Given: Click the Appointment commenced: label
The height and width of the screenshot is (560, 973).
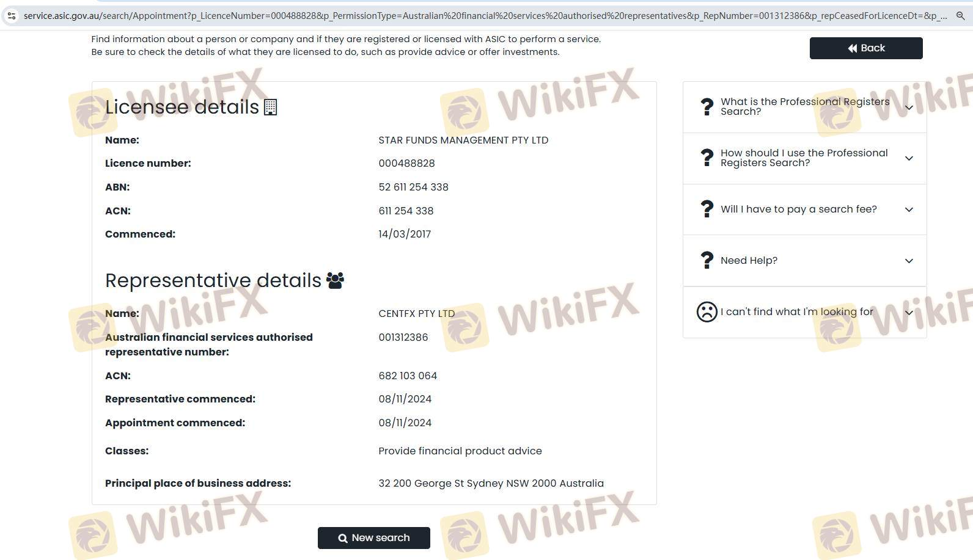Looking at the screenshot, I should [175, 423].
